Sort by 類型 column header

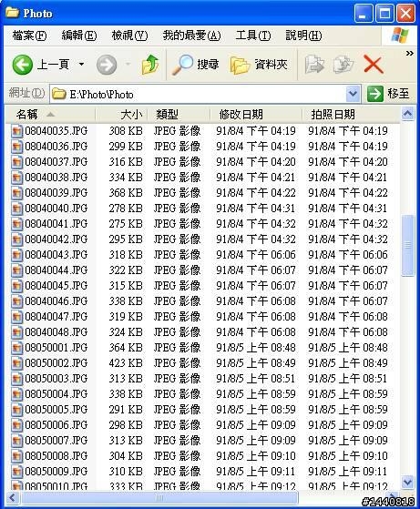click(x=179, y=114)
